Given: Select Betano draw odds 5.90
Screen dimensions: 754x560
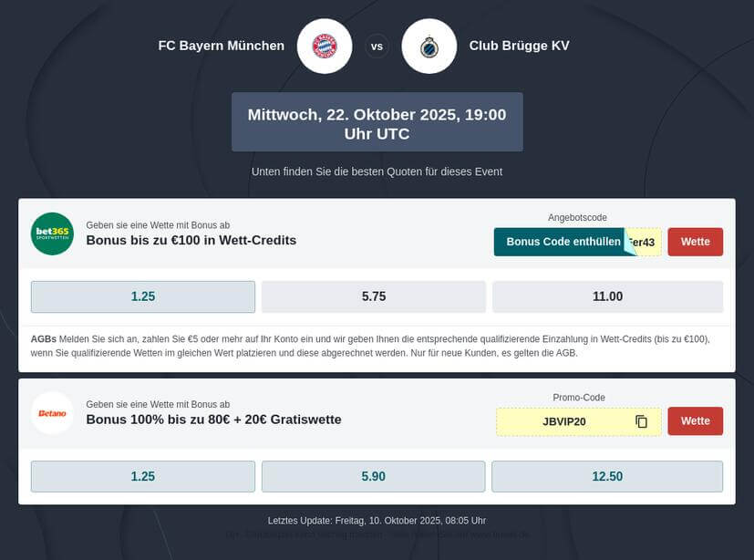Looking at the screenshot, I should (x=374, y=476).
